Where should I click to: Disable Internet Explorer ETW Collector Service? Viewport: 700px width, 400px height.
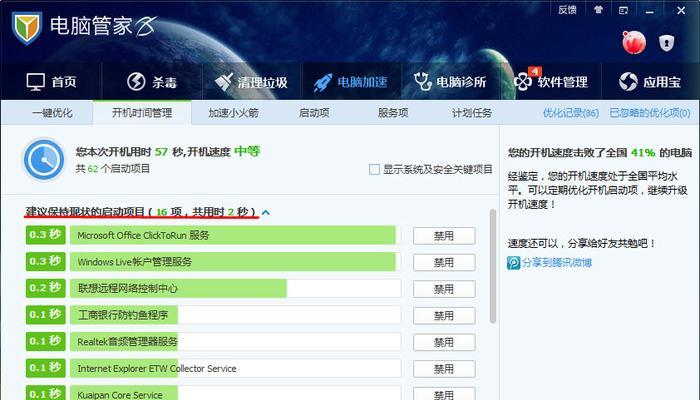point(444,369)
